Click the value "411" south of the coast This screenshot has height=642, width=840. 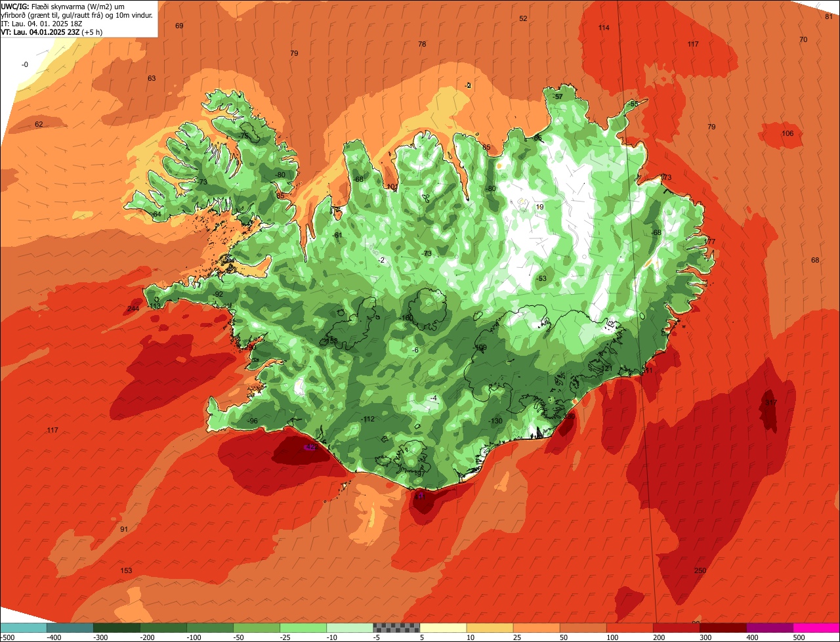tap(420, 497)
